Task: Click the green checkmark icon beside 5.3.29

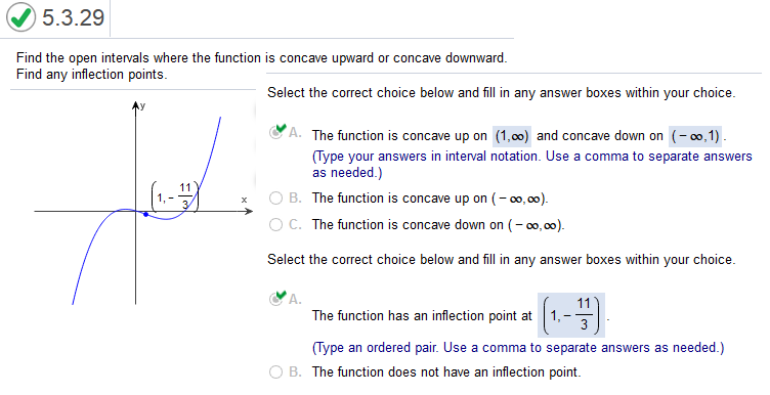Action: 21,18
